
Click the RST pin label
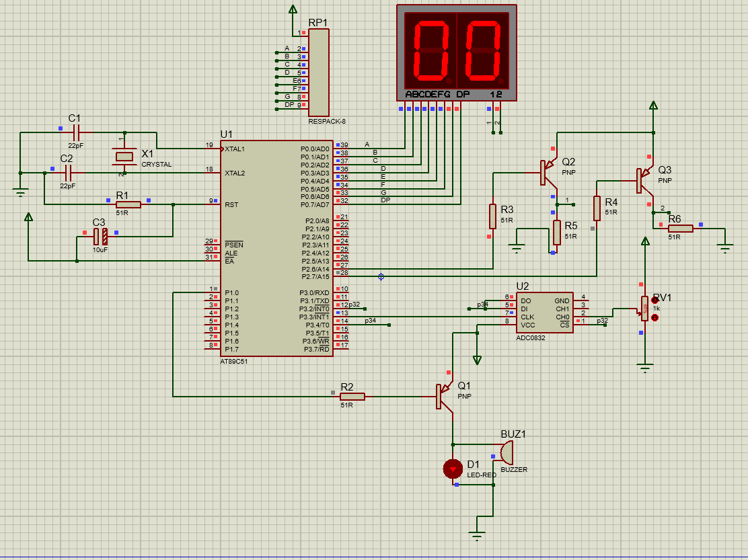tap(231, 205)
